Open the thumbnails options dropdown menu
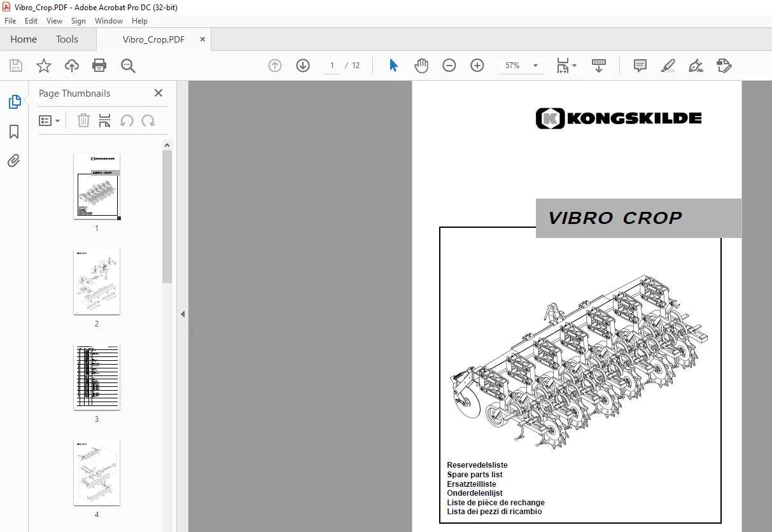 point(50,120)
